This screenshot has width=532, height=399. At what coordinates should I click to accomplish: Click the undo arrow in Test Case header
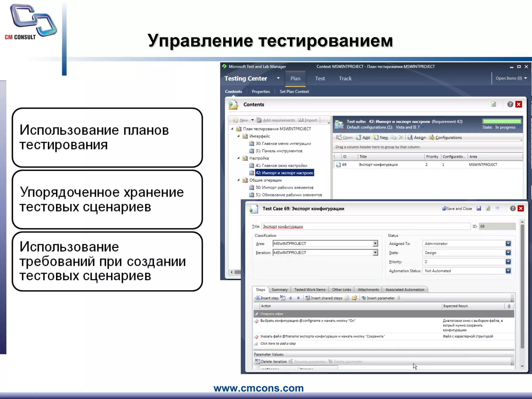click(x=497, y=209)
